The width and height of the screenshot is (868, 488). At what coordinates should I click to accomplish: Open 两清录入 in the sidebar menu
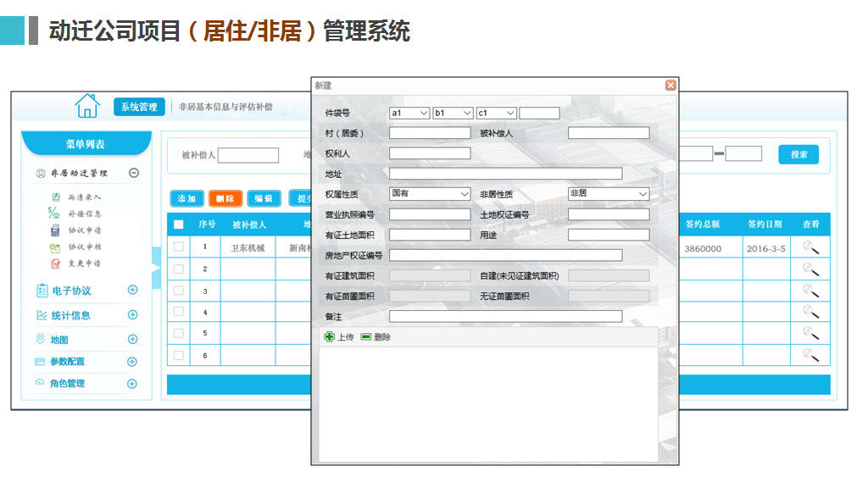(84, 197)
